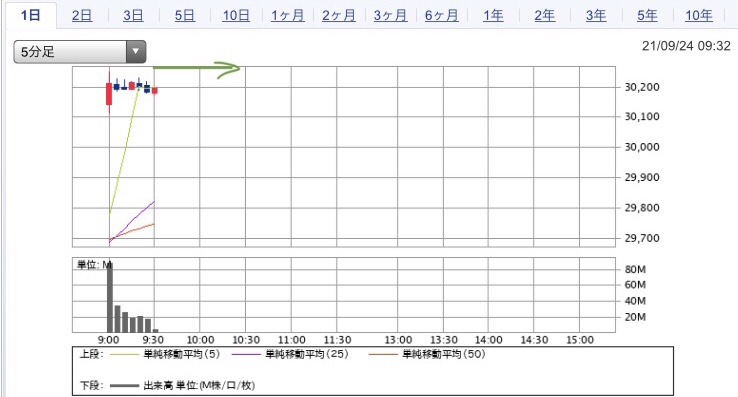Switch to the 2日 range tab
The width and height of the screenshot is (738, 397).
pyautogui.click(x=82, y=16)
